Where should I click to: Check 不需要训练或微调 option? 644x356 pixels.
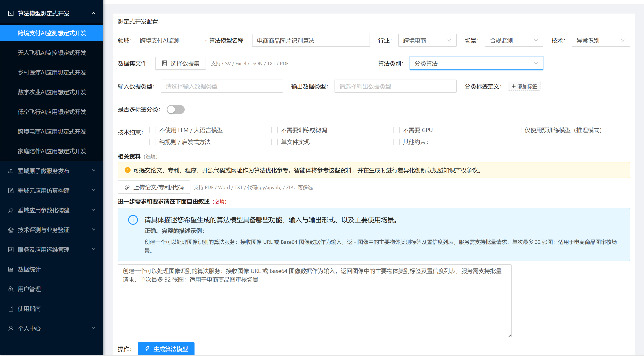coord(274,130)
